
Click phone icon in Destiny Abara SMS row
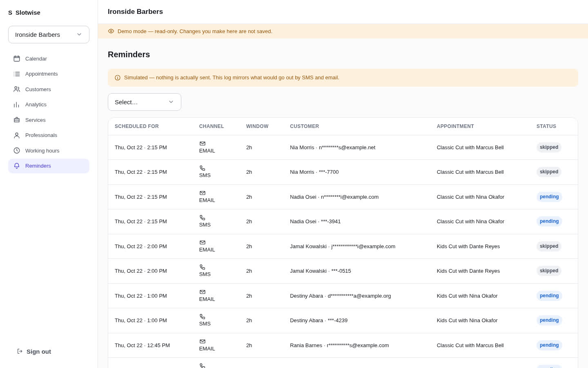tap(203, 316)
